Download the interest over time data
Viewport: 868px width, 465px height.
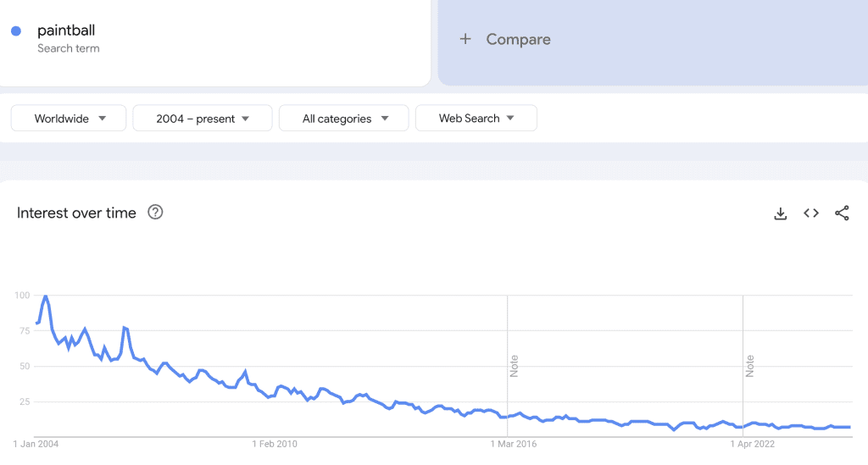(781, 213)
